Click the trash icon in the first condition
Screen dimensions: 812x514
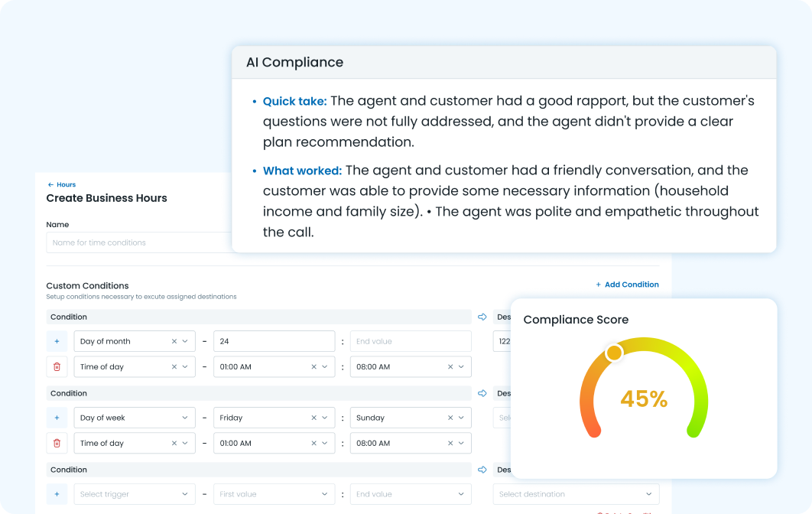point(57,367)
